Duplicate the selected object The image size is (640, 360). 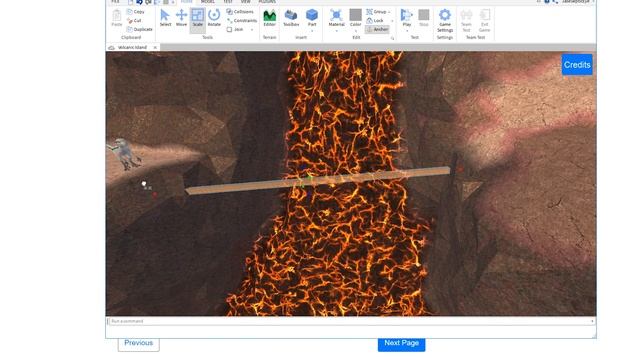point(140,29)
